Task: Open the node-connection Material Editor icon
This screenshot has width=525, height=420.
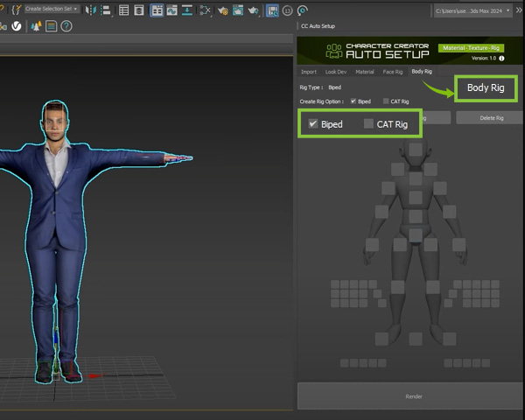Action: 205,10
